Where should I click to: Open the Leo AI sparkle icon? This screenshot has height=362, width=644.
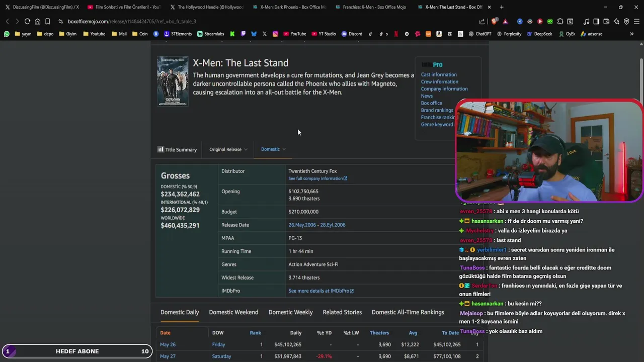(x=616, y=22)
